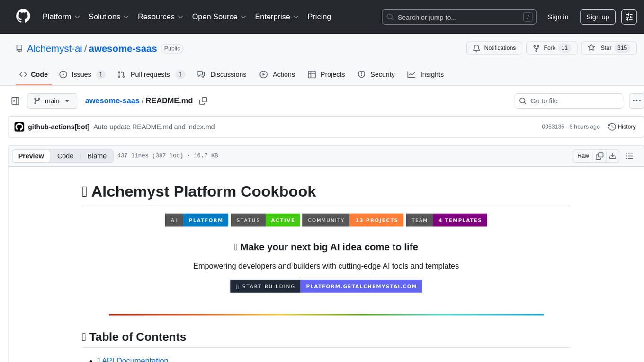
Task: Open github-actions[bot] author link
Action: click(59, 127)
